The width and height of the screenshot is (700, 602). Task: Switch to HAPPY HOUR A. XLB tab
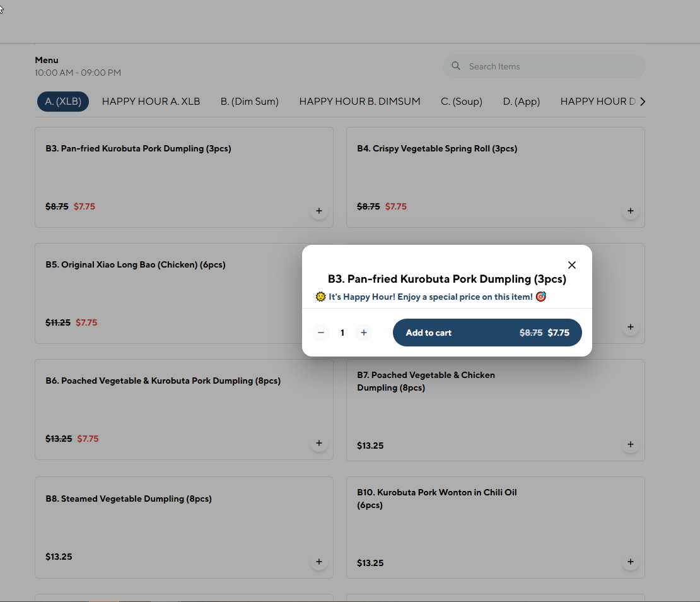tap(151, 102)
